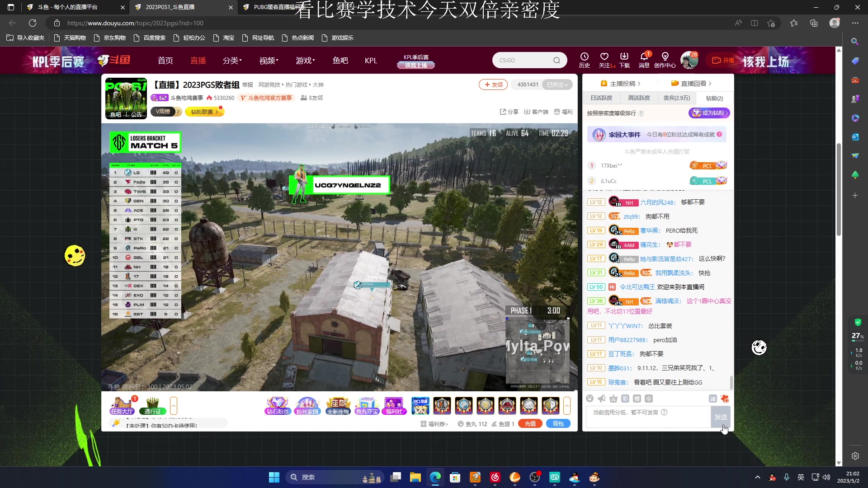Open 鱼吧 in the nav bar
Image resolution: width=868 pixels, height=488 pixels.
coord(340,61)
